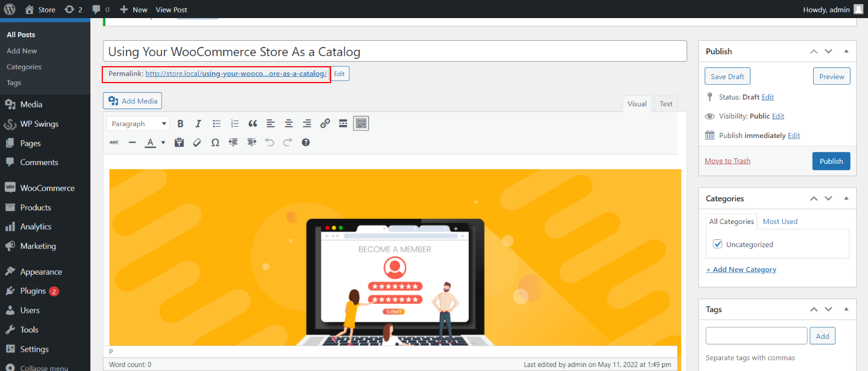
Task: Open the post permalink URL
Action: click(x=236, y=74)
